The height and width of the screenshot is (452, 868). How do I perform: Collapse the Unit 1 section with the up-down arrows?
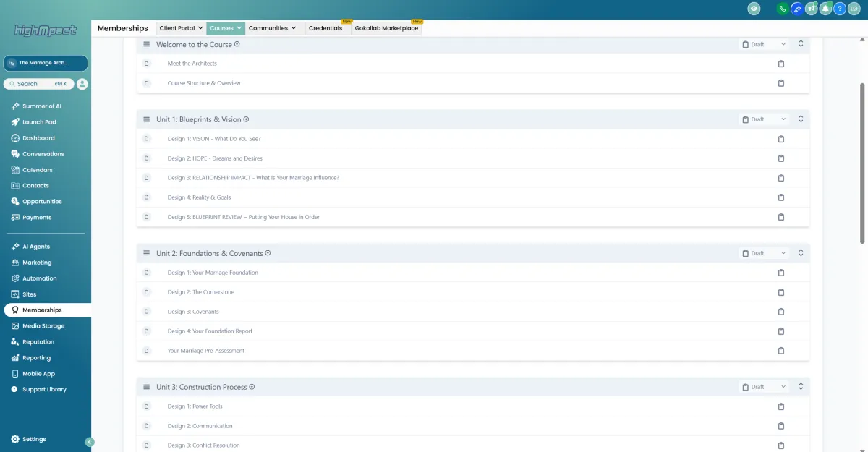point(801,119)
